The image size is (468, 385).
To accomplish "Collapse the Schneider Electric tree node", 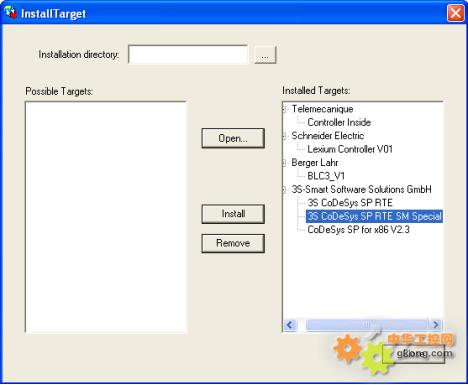I will 284,136.
